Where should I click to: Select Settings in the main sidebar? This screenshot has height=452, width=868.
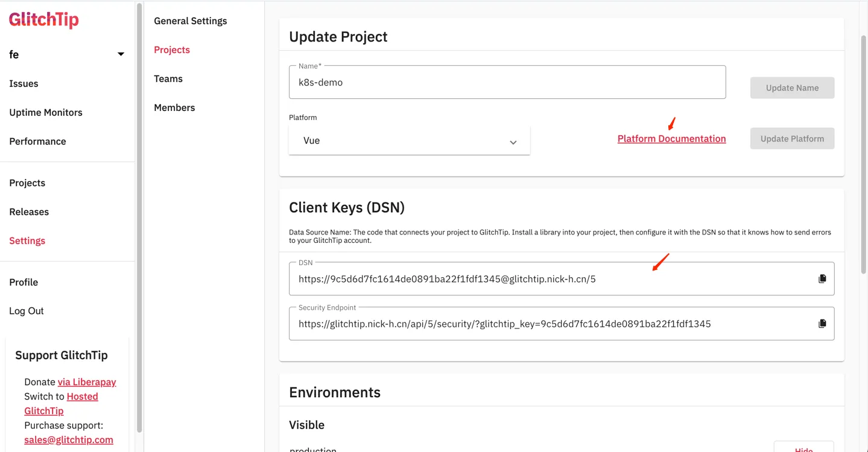27,240
